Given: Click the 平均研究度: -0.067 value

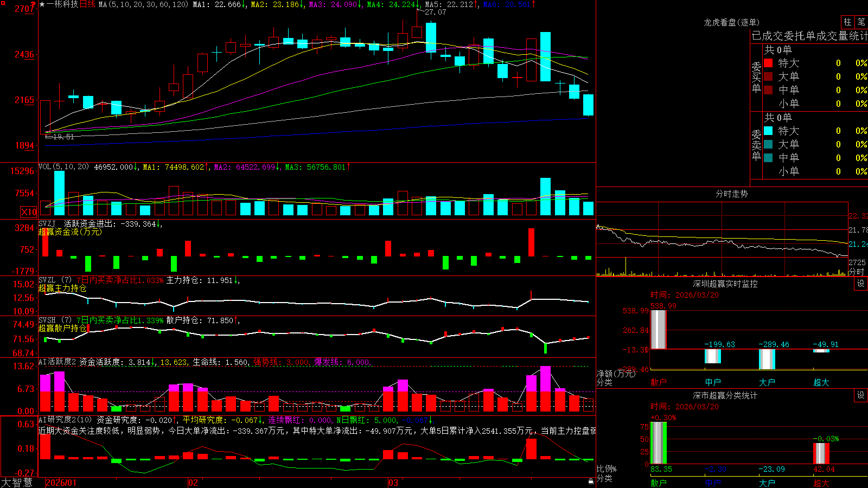Looking at the screenshot, I should pos(222,420).
